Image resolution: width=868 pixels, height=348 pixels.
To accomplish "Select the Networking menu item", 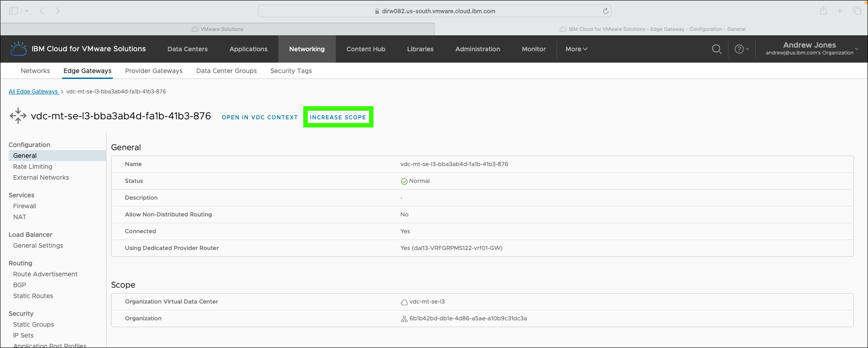I will click(307, 49).
